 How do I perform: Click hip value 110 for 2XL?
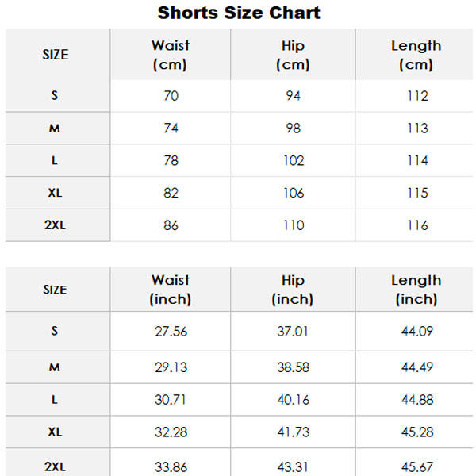[x=294, y=225]
